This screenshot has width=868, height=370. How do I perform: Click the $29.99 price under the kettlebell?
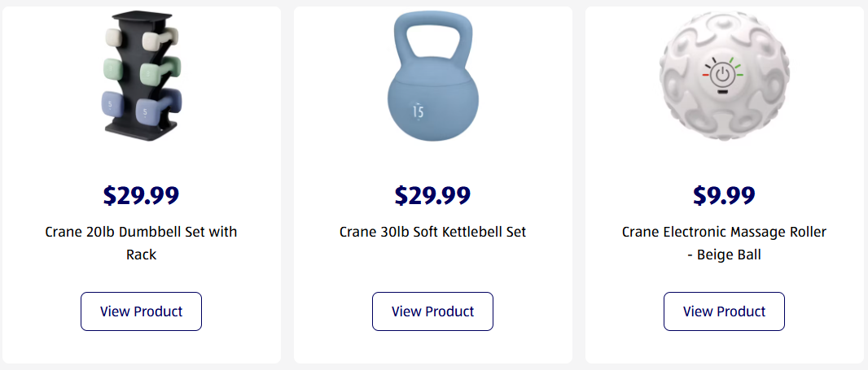click(x=432, y=196)
